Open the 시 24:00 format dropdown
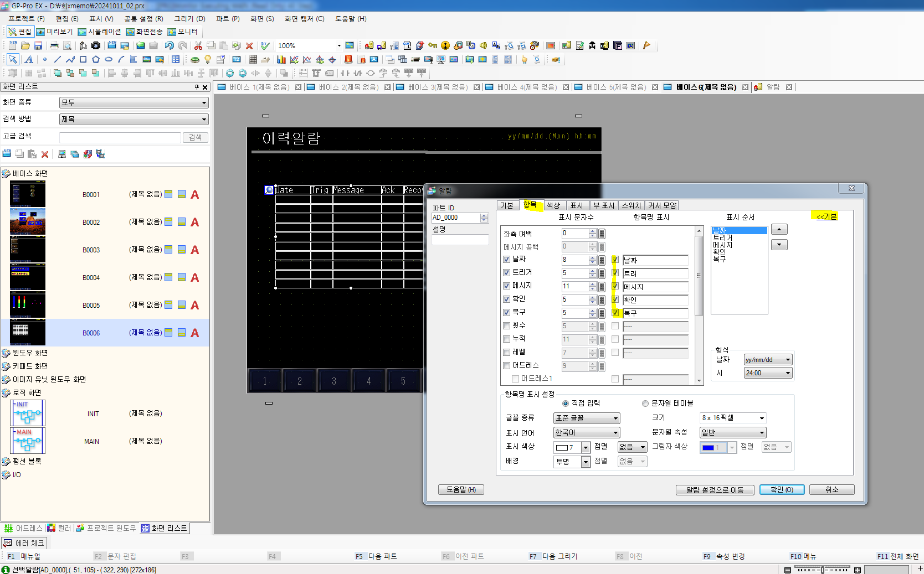The height and width of the screenshot is (574, 924). pos(768,373)
